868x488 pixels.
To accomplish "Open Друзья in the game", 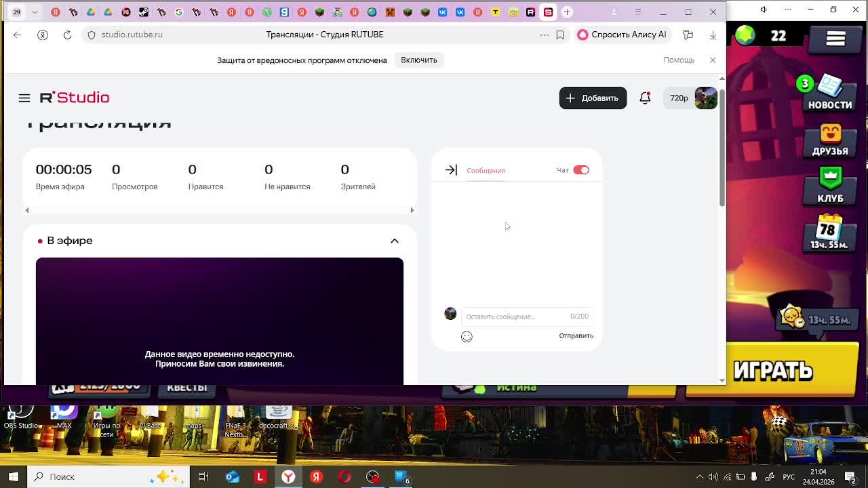I will 830,141.
